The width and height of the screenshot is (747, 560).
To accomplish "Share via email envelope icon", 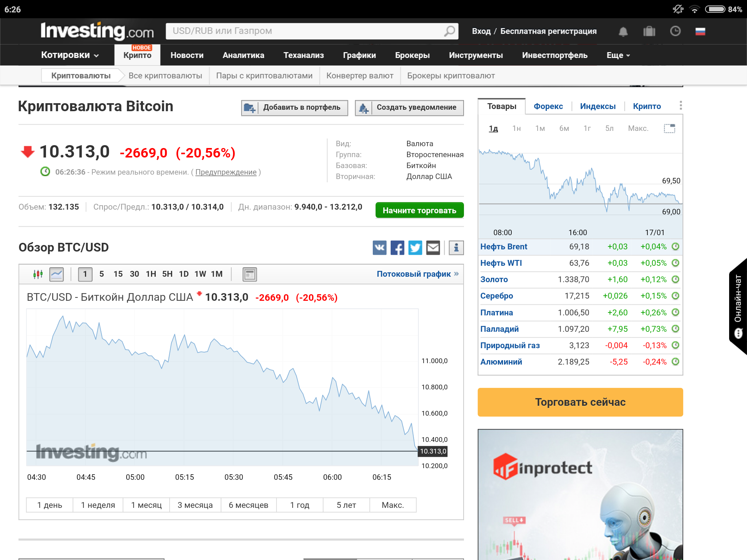I will (433, 248).
